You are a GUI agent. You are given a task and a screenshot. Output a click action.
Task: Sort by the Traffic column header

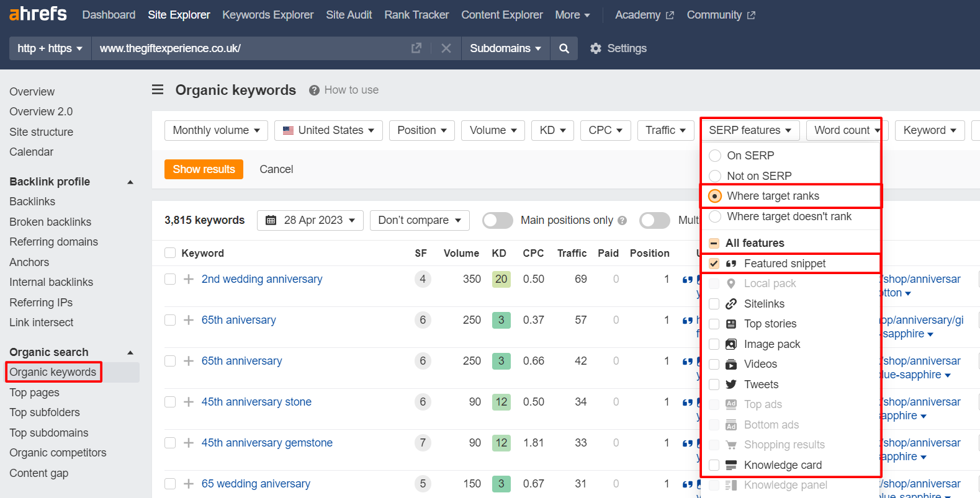(x=572, y=253)
